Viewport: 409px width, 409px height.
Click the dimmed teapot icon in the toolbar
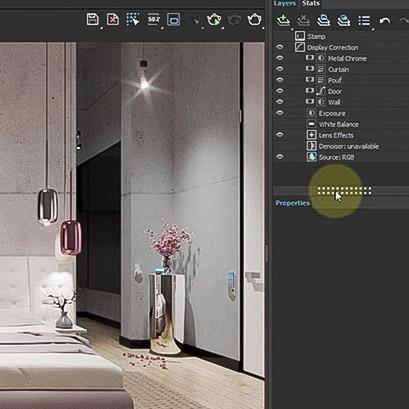[234, 19]
